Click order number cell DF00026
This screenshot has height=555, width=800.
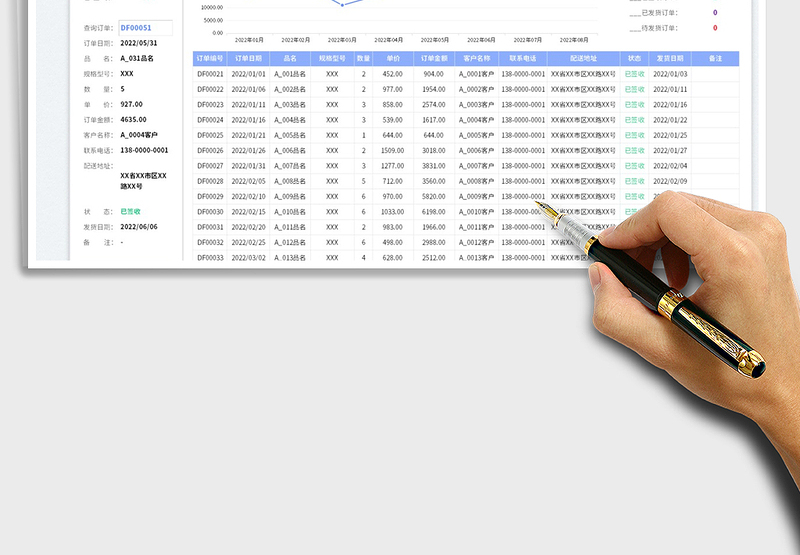click(210, 151)
